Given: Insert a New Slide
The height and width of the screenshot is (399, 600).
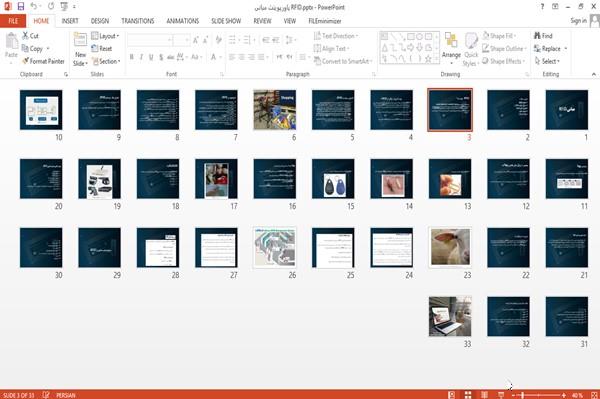Looking at the screenshot, I should [80, 49].
